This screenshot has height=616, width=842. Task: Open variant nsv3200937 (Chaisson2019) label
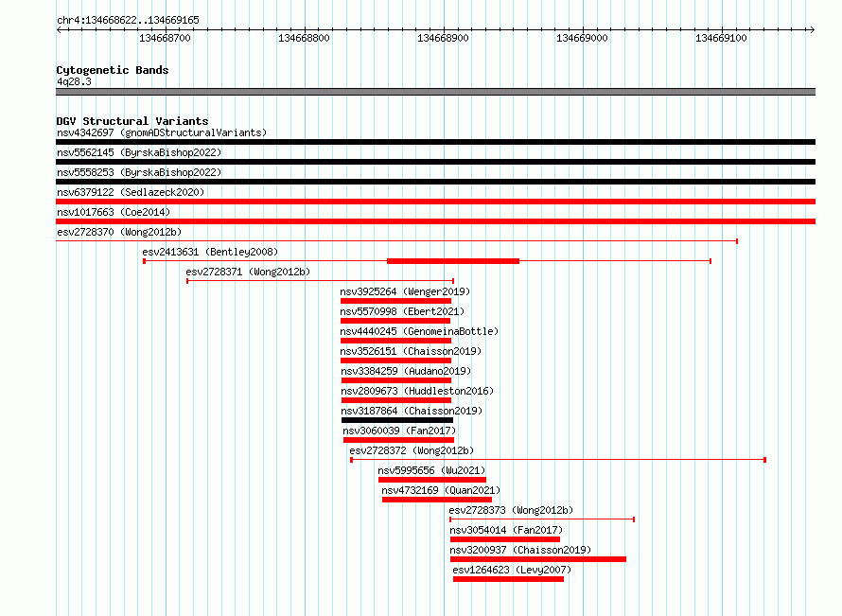[520, 550]
